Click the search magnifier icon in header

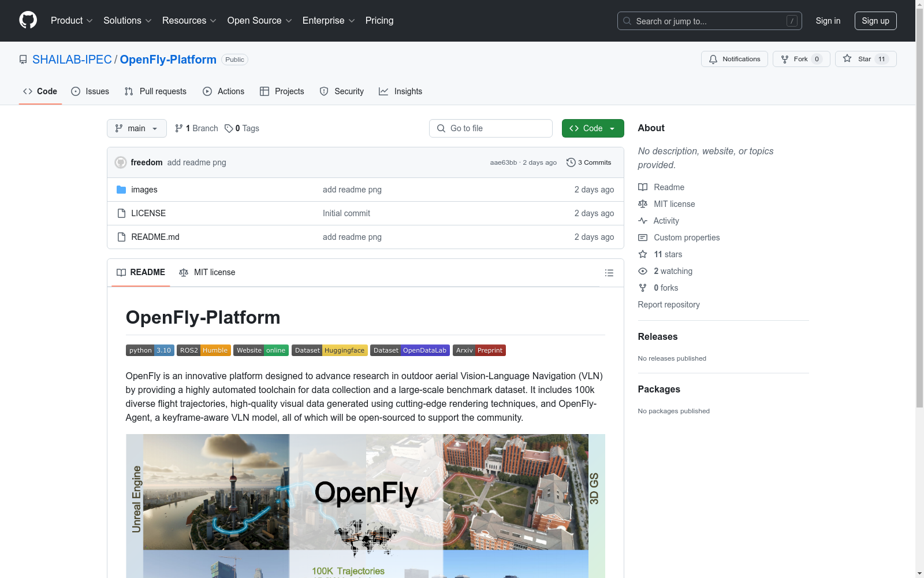coord(627,21)
